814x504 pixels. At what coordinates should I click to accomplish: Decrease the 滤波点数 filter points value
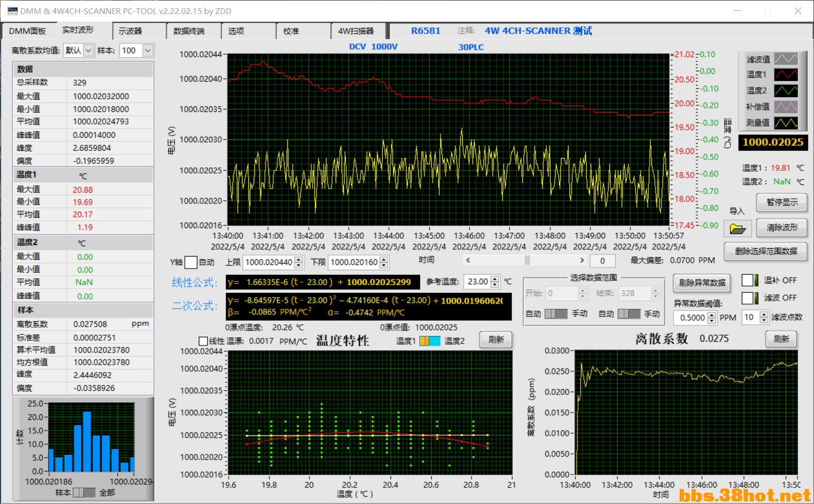tap(764, 321)
